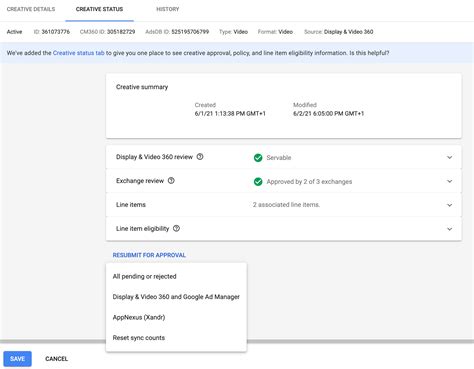This screenshot has width=474, height=369.
Task: Click the Servable status text
Action: [279, 158]
